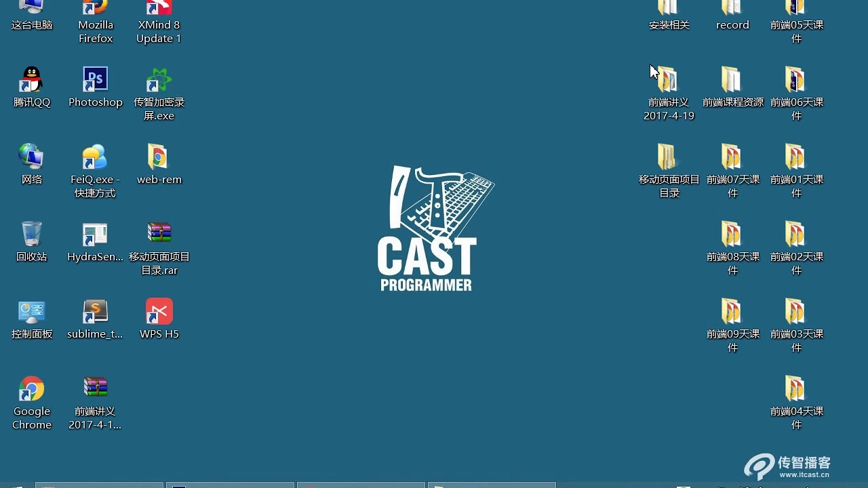Viewport: 868px width, 488px height.
Task: Click the 网络 network icon
Action: (32, 157)
